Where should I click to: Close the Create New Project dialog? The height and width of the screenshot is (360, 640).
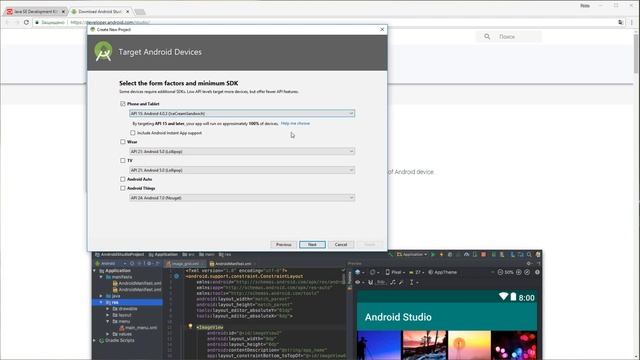382,29
